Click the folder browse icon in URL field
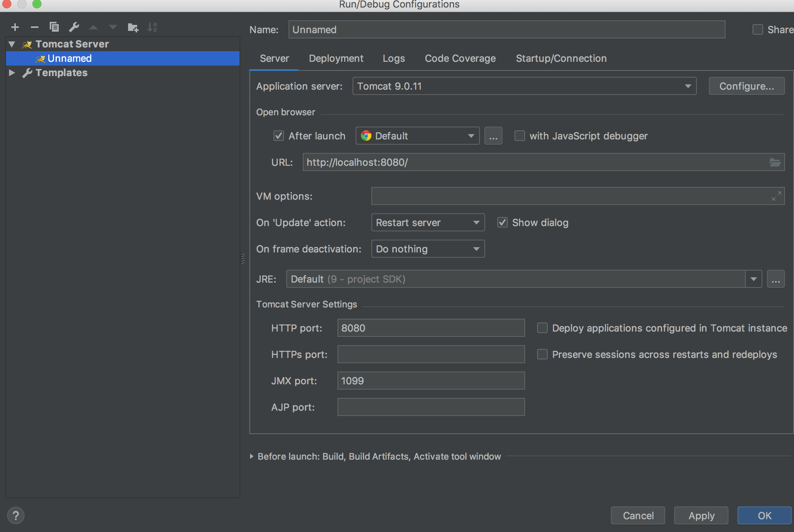 (x=775, y=162)
